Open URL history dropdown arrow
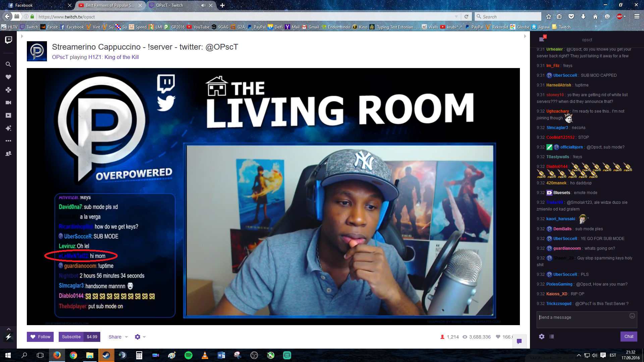 [456, 17]
